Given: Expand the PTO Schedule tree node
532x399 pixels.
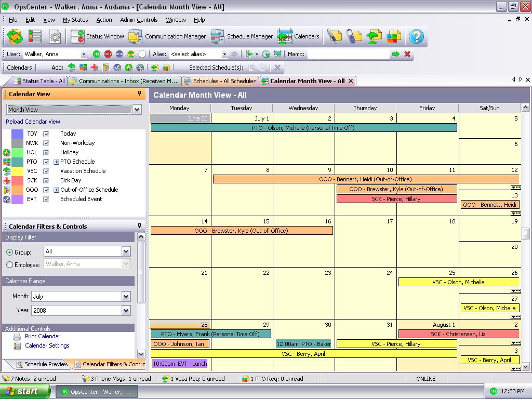Looking at the screenshot, I should pyautogui.click(x=56, y=162).
